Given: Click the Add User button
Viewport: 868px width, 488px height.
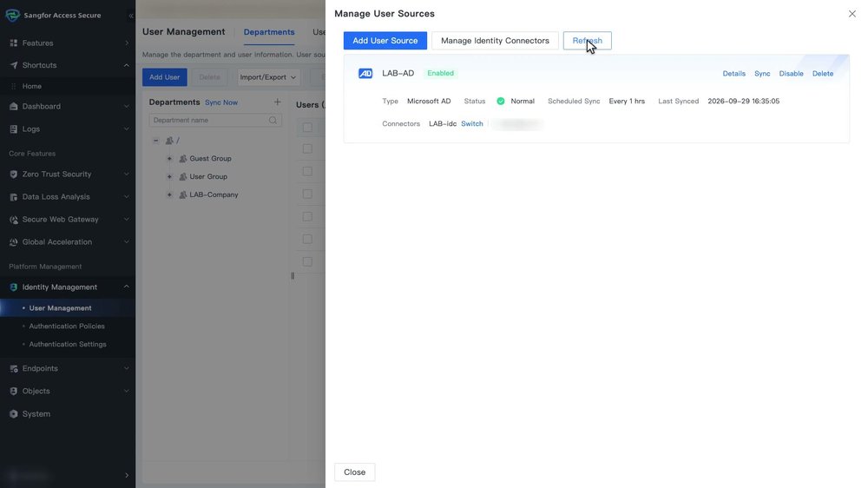Looking at the screenshot, I should click(x=164, y=77).
